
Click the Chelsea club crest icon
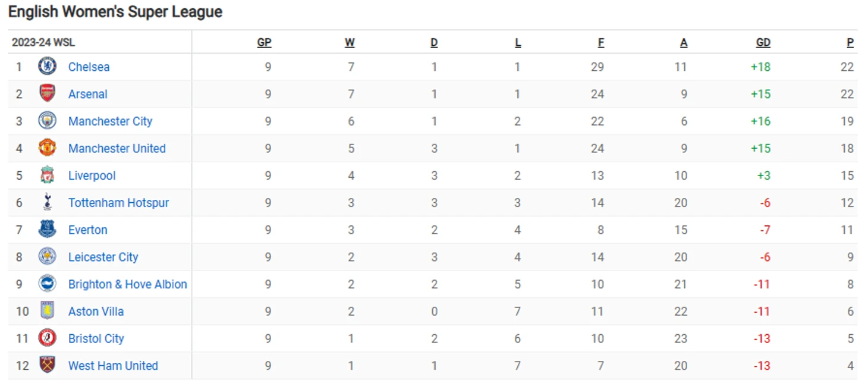pos(47,66)
